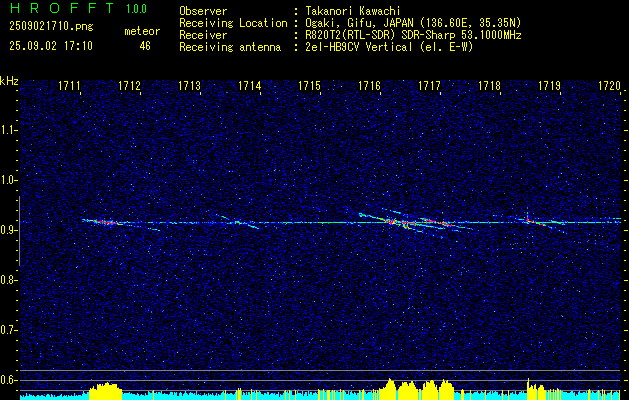Click time marker 1713
Image resolution: width=629 pixels, height=400 pixels.
189,86
